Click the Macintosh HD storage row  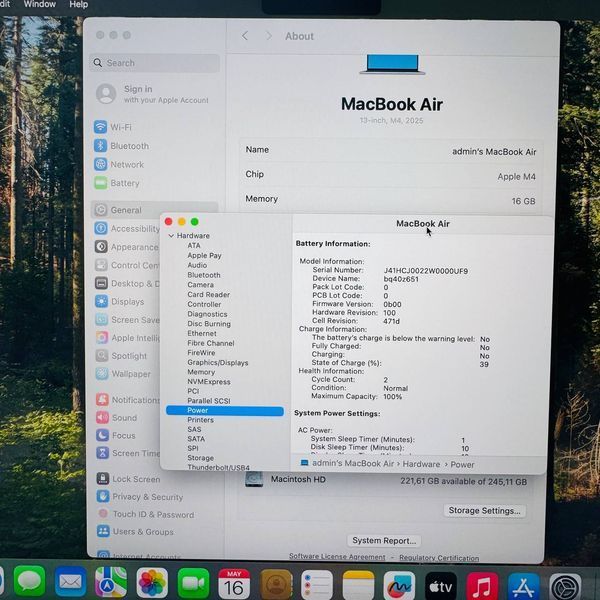(x=386, y=481)
